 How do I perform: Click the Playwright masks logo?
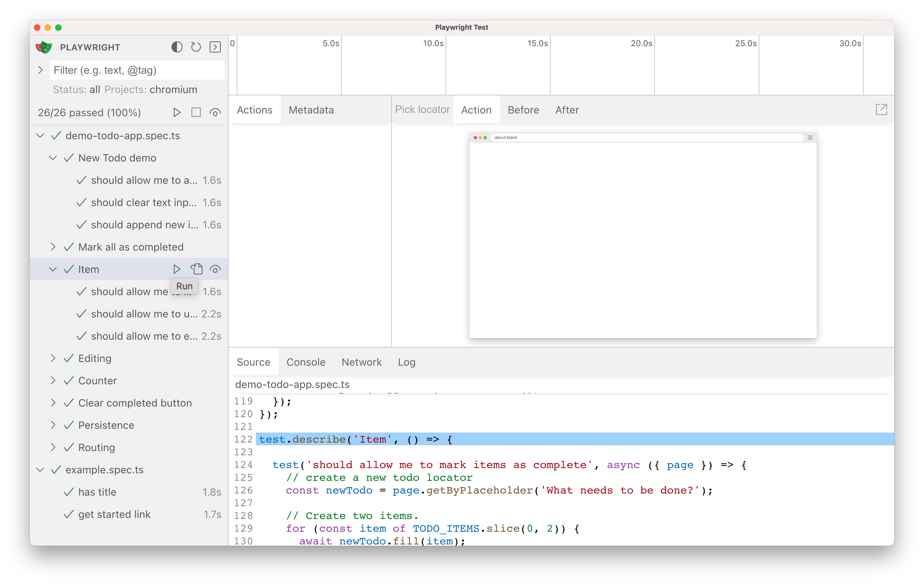pyautogui.click(x=44, y=47)
